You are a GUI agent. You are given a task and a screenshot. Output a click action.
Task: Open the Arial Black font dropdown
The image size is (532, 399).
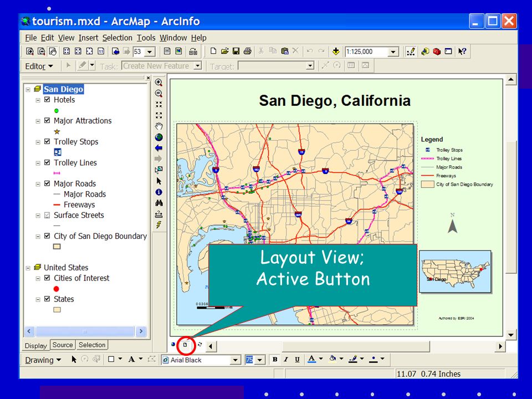pyautogui.click(x=235, y=360)
